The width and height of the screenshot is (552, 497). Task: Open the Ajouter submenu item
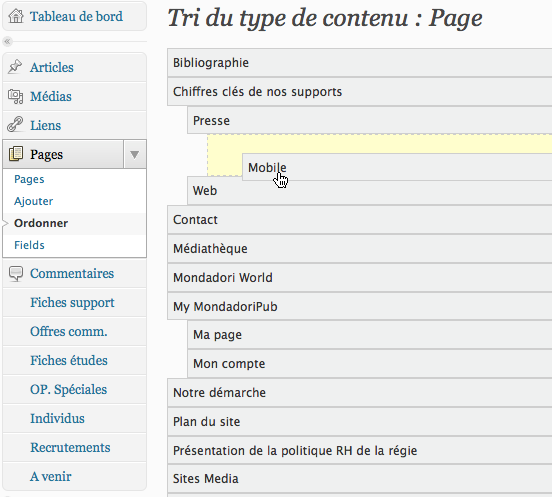[x=33, y=201]
